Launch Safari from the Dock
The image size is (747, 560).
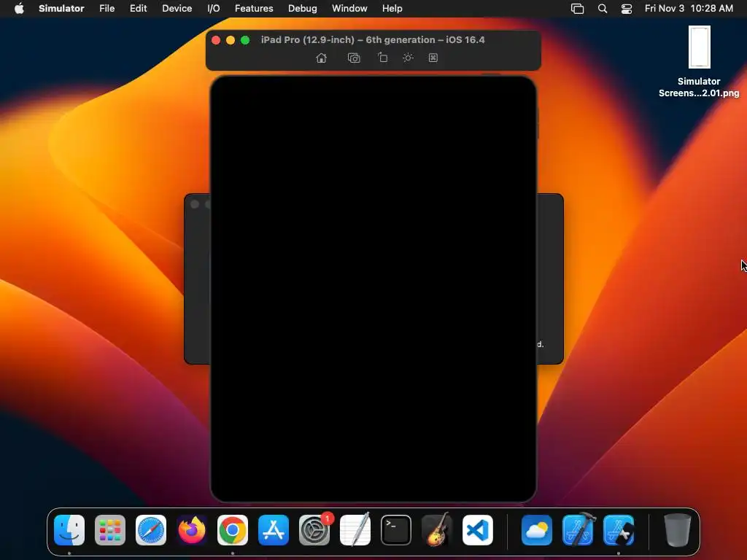click(151, 530)
